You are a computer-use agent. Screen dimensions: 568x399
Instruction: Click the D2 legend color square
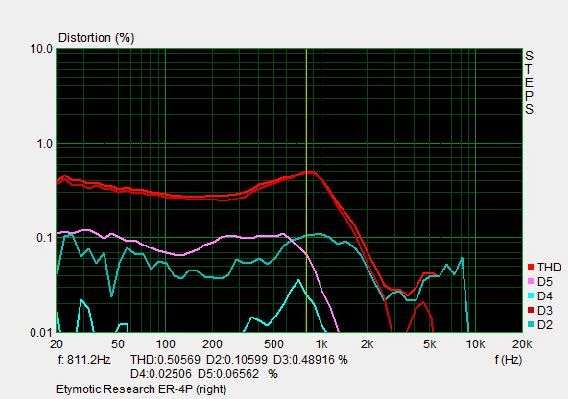pos(531,325)
